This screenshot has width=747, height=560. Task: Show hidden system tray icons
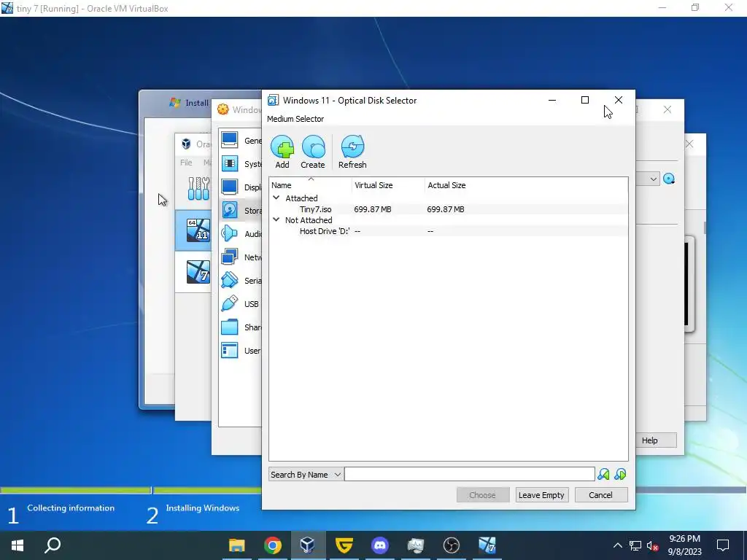[x=617, y=545]
